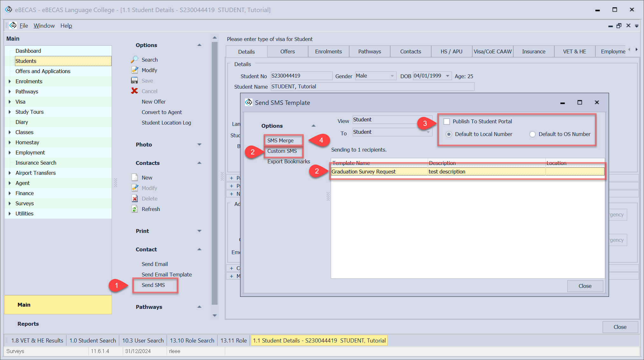Select Default to OS Number option
Viewport: 644px width, 360px height.
coord(532,134)
